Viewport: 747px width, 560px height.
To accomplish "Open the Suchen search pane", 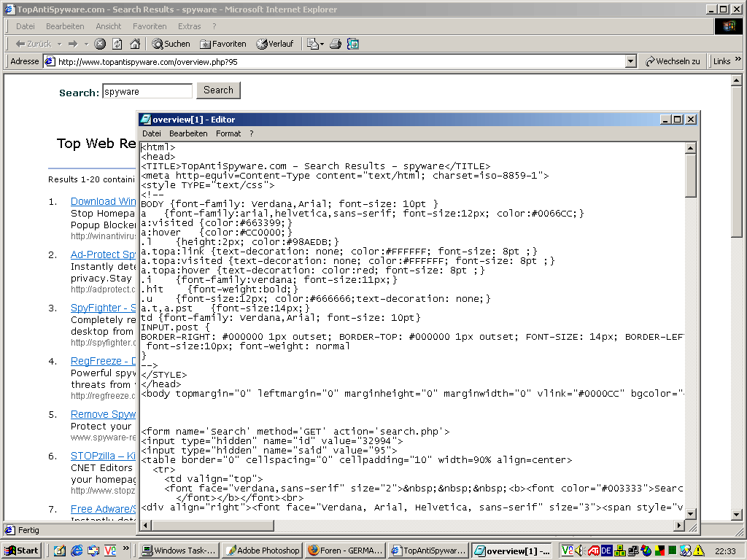I will click(x=171, y=44).
